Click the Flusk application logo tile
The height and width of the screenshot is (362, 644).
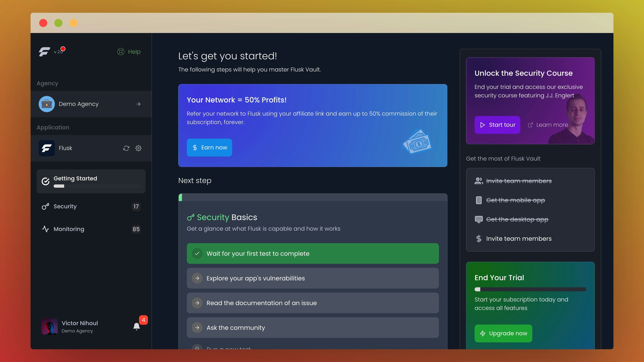[47, 148]
